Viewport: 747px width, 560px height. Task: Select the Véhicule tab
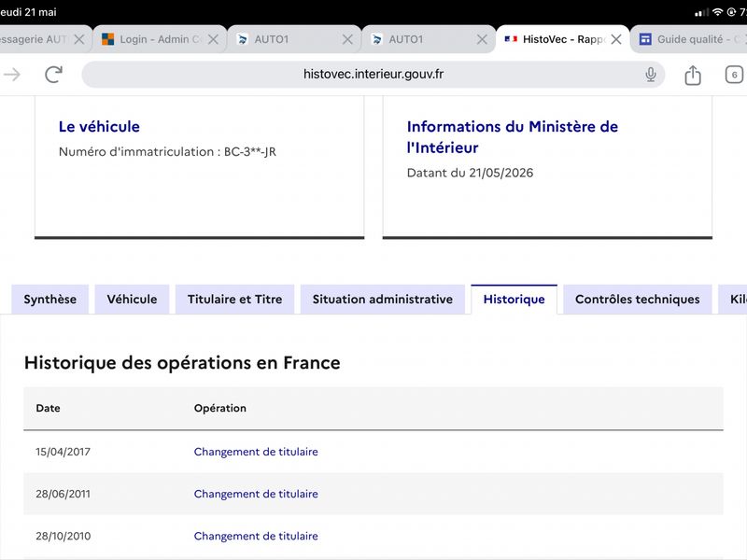click(132, 299)
